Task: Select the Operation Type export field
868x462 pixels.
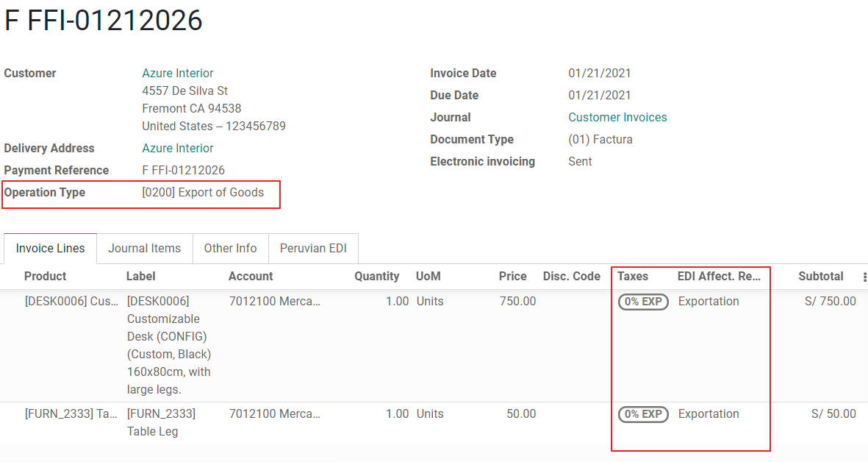Action: pyautogui.click(x=203, y=192)
